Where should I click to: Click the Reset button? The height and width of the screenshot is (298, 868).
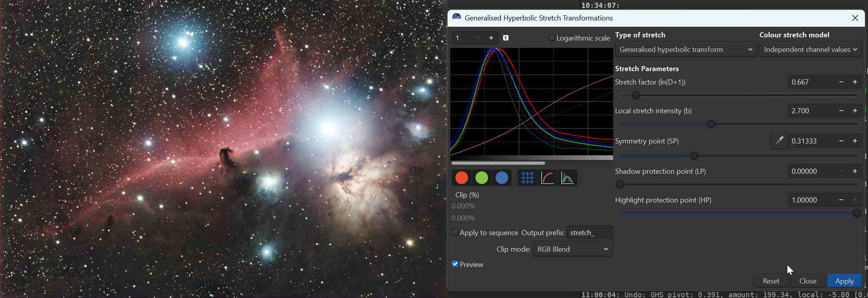(x=771, y=281)
